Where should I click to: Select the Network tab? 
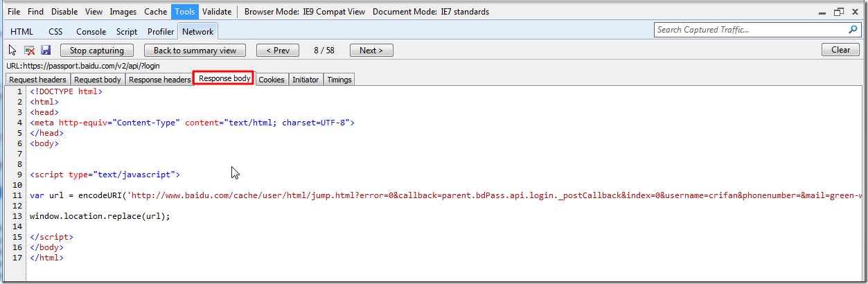198,31
